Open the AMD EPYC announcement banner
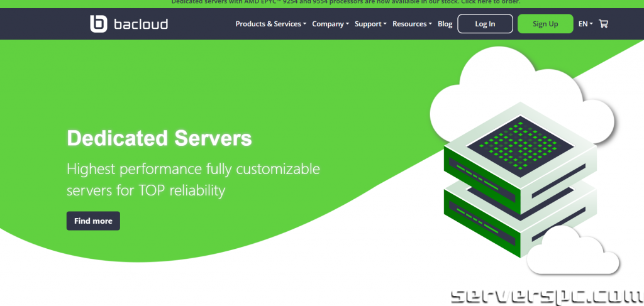The image size is (644, 306). point(346,2)
